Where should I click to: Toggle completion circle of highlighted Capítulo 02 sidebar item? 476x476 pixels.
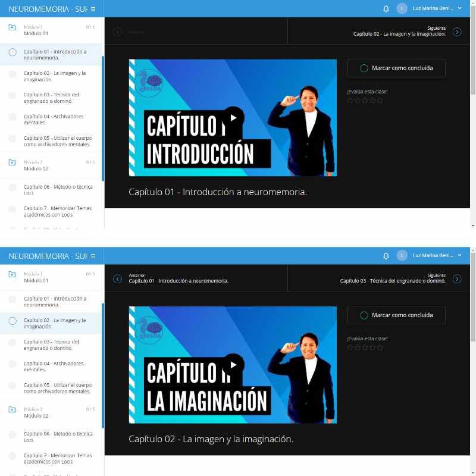pyautogui.click(x=12, y=321)
